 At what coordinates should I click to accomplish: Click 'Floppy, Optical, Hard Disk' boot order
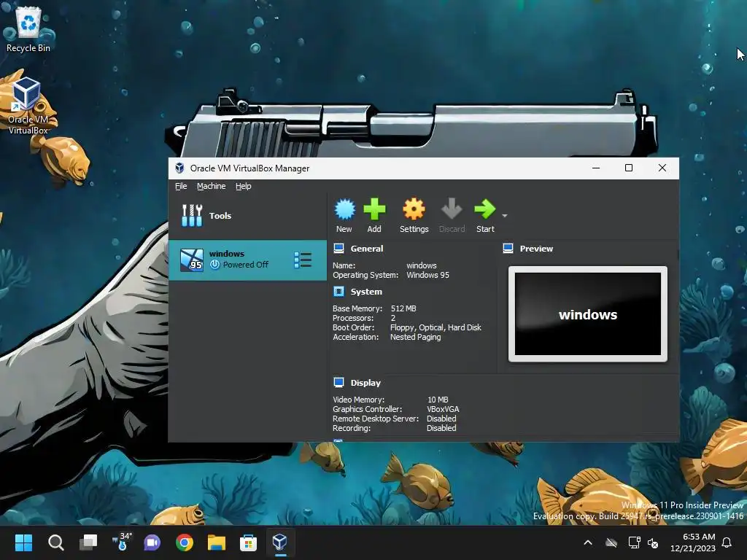click(x=436, y=327)
